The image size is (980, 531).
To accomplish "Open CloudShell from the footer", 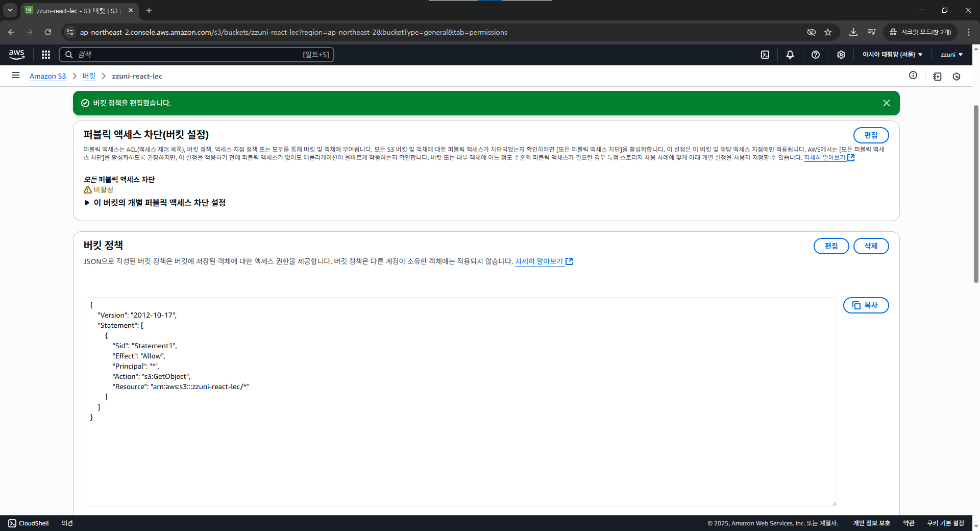I will (x=29, y=523).
